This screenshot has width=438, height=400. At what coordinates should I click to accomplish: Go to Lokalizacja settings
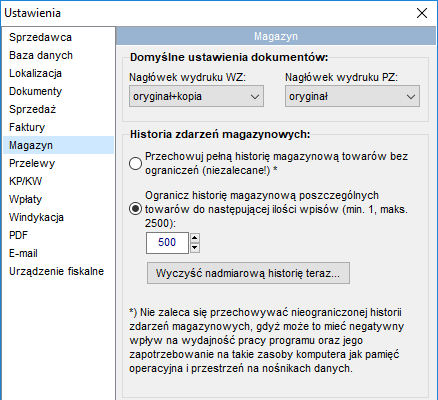tap(58, 73)
